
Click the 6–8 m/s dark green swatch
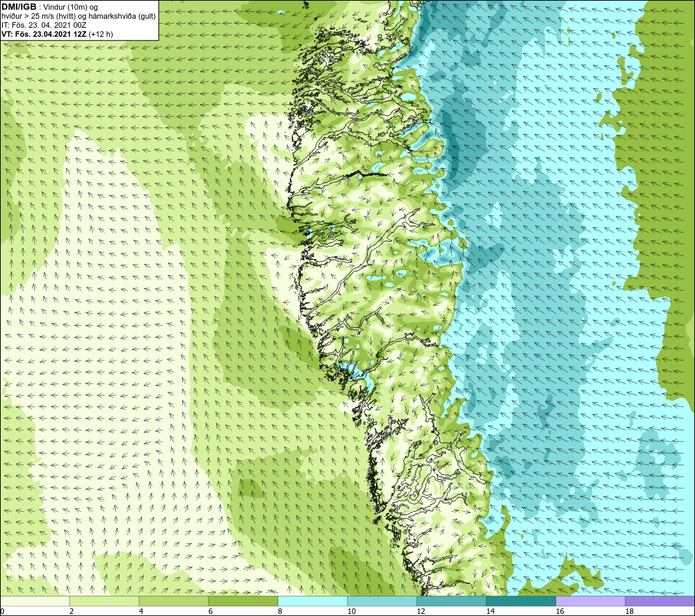click(x=243, y=601)
